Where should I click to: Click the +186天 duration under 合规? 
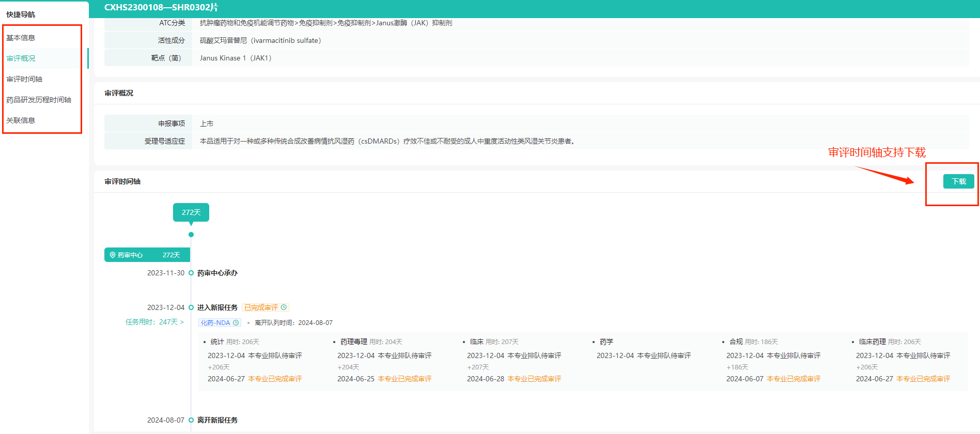click(x=737, y=367)
